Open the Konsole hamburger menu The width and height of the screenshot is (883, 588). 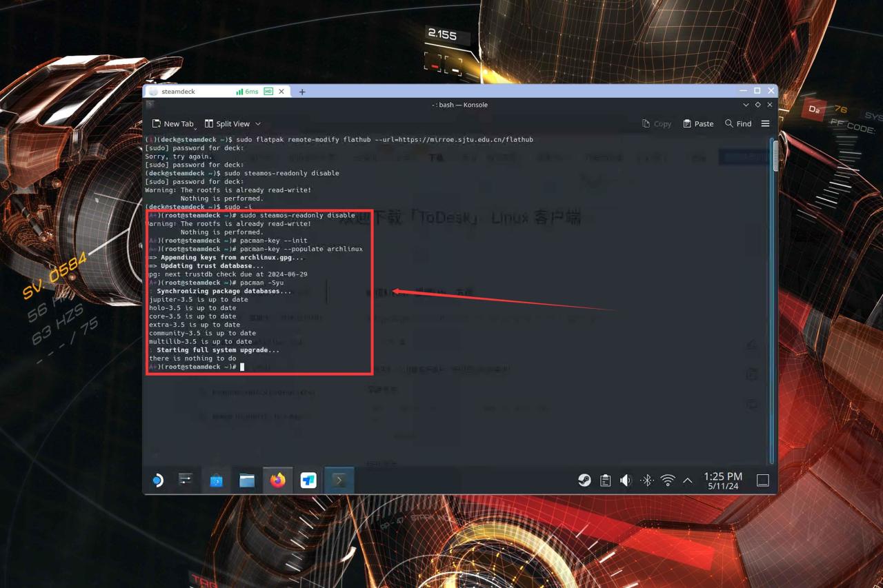(765, 123)
